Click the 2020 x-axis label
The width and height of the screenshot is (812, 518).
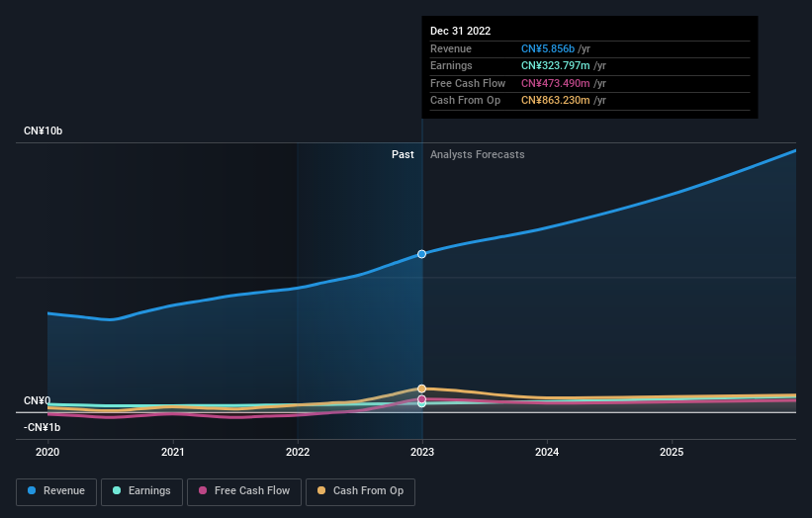(x=47, y=452)
